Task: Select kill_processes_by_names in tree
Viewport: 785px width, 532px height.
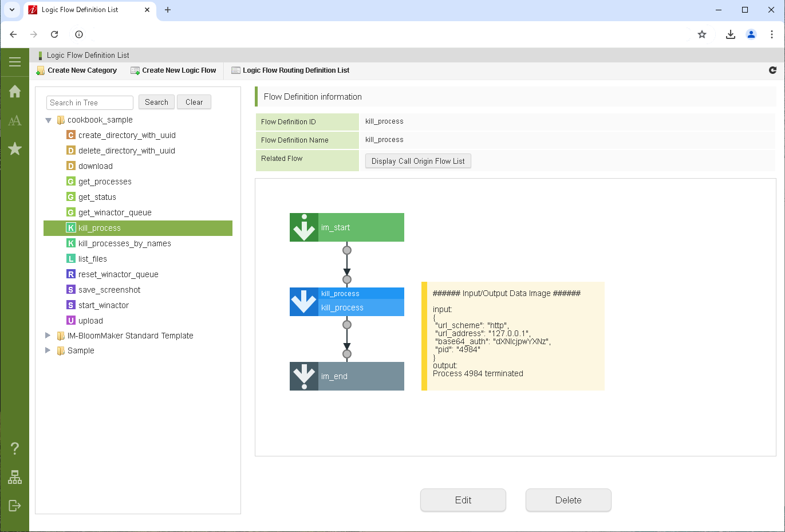Action: (x=125, y=243)
